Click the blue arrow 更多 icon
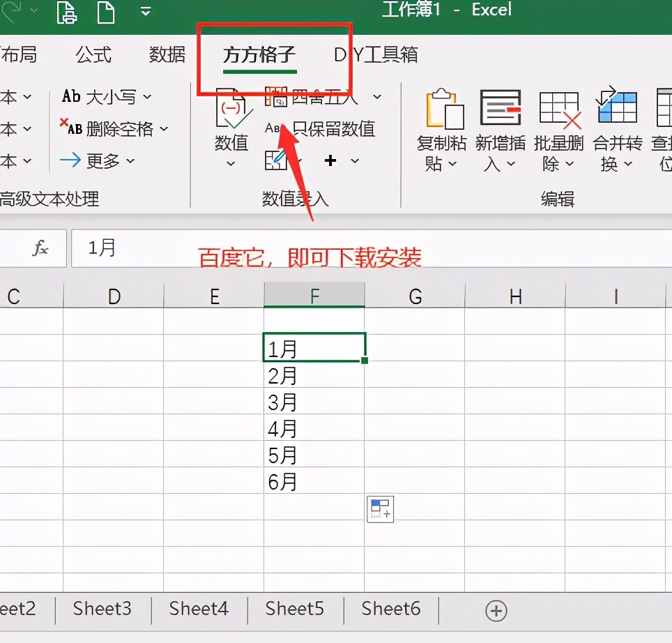 [70, 160]
